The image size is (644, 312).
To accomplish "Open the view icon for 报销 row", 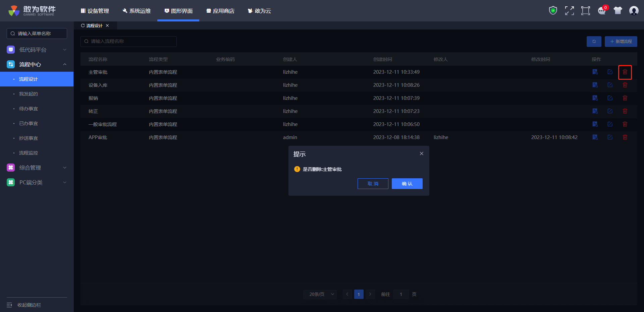I will coord(595,98).
